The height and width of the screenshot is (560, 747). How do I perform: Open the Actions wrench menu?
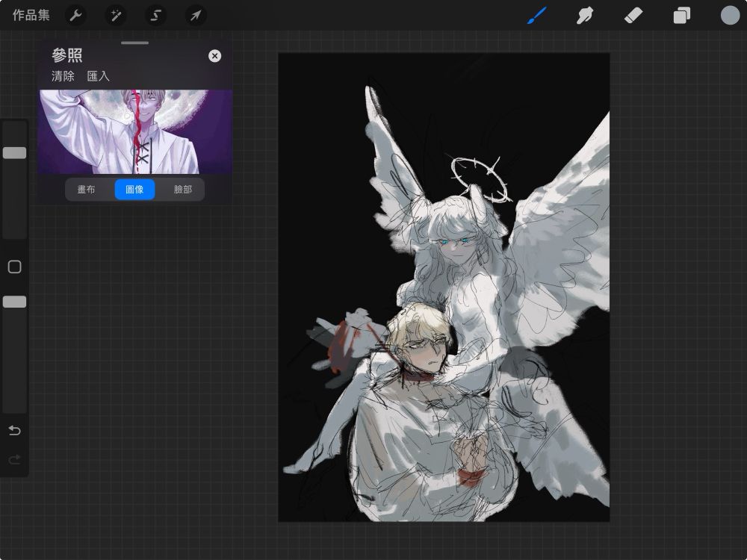(x=75, y=15)
